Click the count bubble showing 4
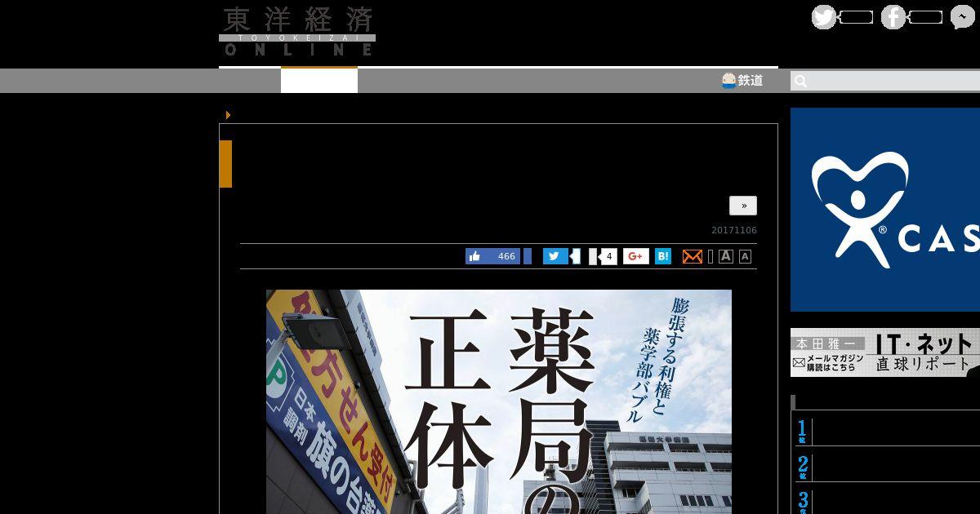The height and width of the screenshot is (514, 980). (608, 256)
